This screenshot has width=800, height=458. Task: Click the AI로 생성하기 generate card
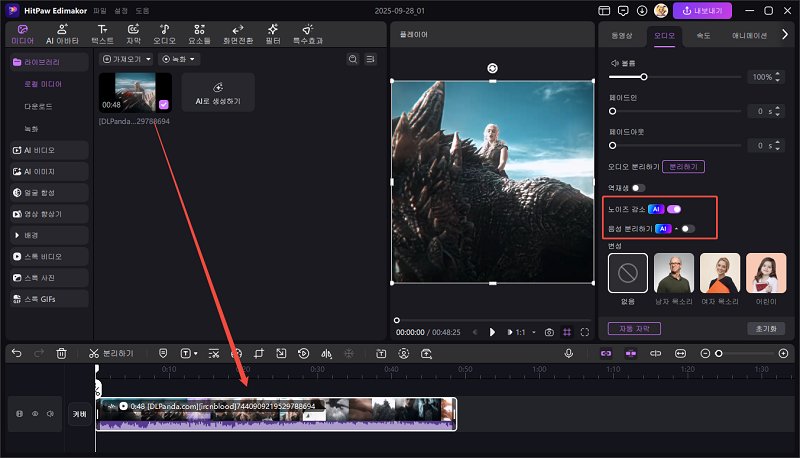click(218, 92)
